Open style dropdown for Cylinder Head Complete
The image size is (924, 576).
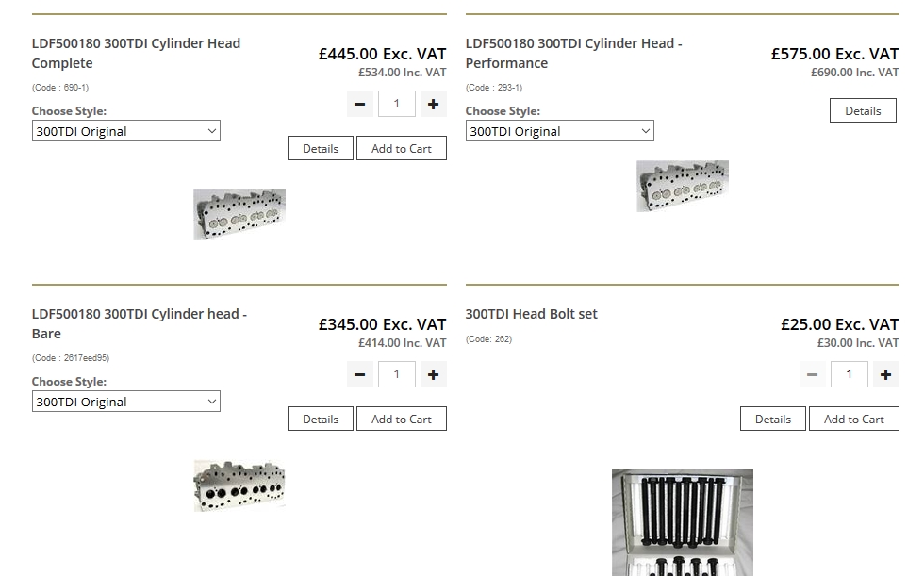(125, 131)
